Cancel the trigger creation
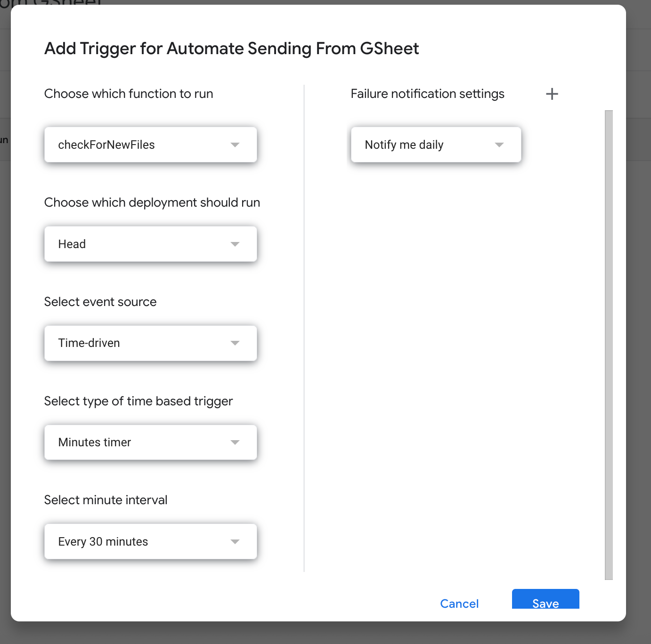This screenshot has width=651, height=644. coord(459,604)
